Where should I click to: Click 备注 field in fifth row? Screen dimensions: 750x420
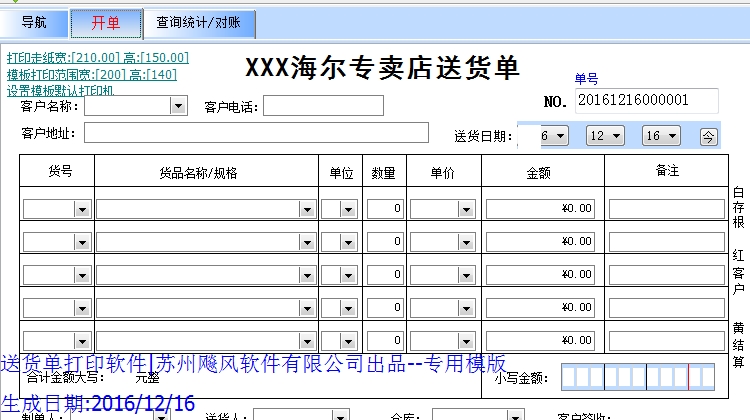667,341
